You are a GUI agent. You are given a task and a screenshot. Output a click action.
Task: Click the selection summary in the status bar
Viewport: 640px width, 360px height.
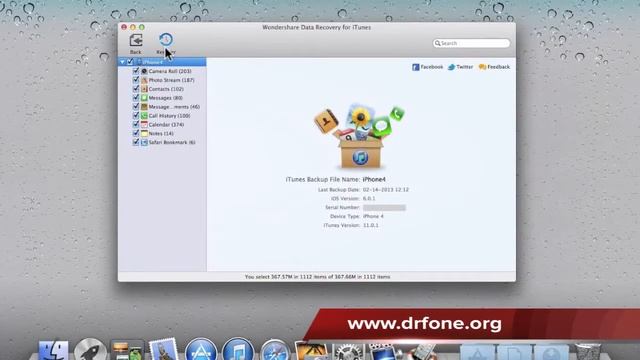coord(317,277)
